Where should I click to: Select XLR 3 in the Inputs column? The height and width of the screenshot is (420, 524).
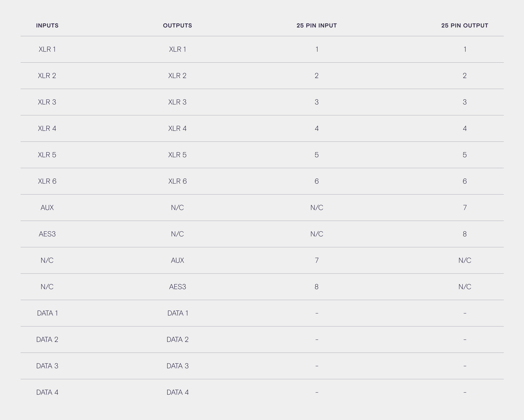[x=47, y=102]
